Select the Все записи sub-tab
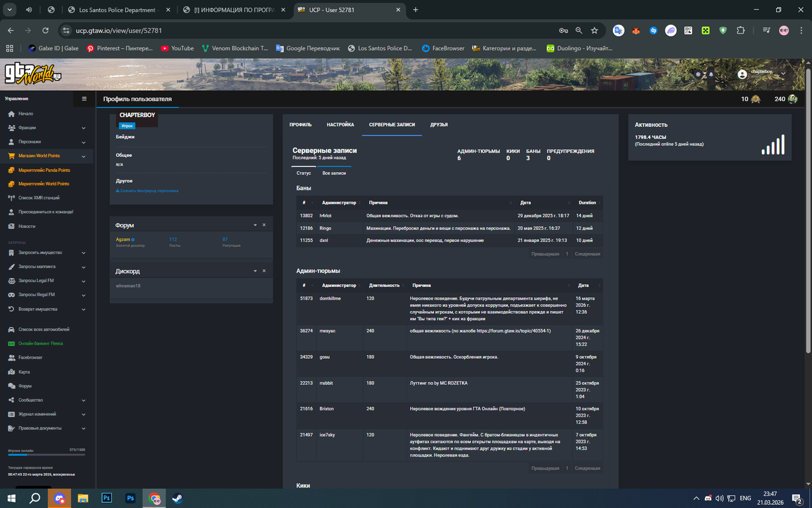The height and width of the screenshot is (508, 812). pyautogui.click(x=334, y=173)
